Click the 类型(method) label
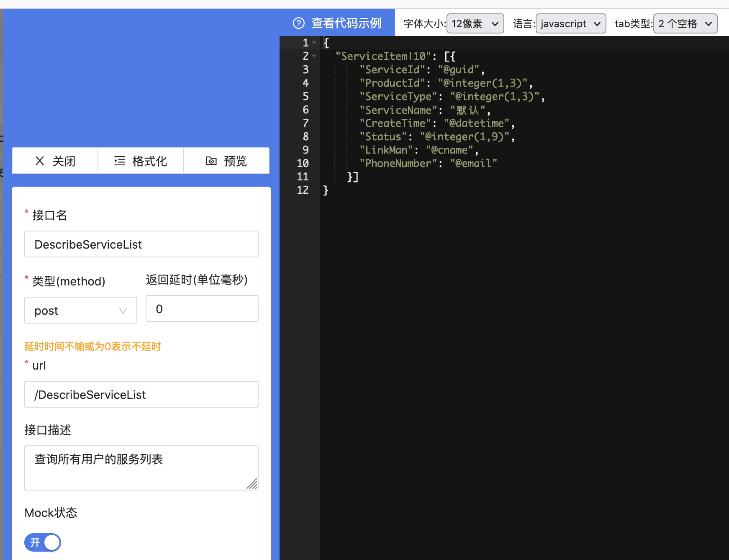Image resolution: width=729 pixels, height=560 pixels. 69,281
